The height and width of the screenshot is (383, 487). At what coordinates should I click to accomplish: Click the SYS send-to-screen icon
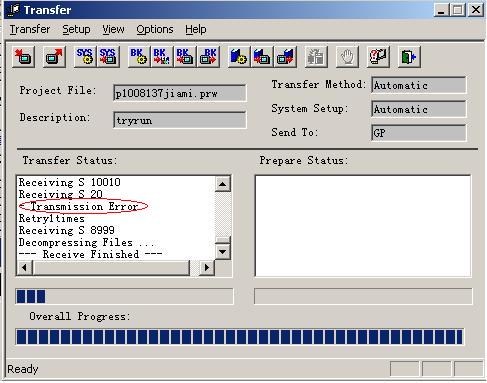pyautogui.click(x=108, y=57)
